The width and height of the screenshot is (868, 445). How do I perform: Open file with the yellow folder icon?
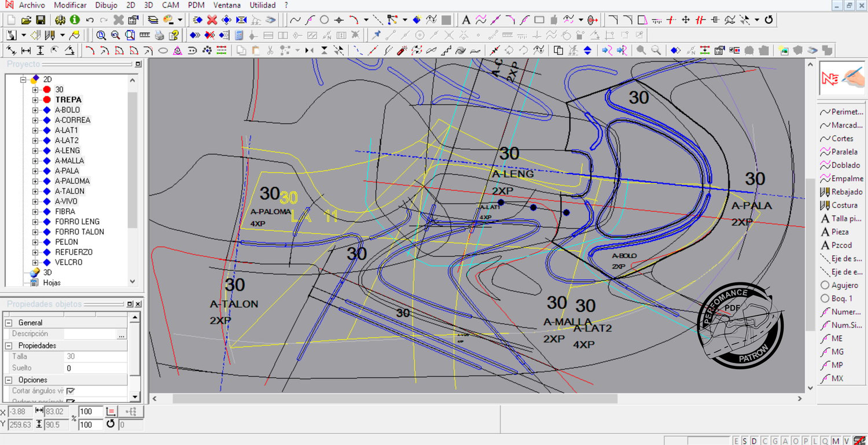26,20
